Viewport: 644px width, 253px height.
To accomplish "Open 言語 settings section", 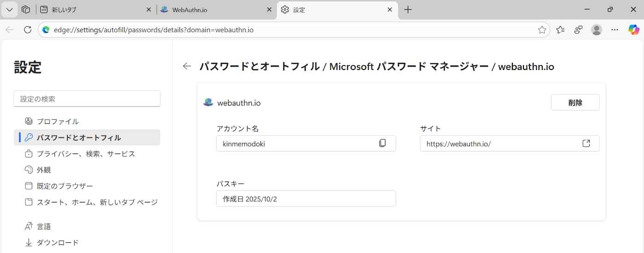I will coord(87,226).
